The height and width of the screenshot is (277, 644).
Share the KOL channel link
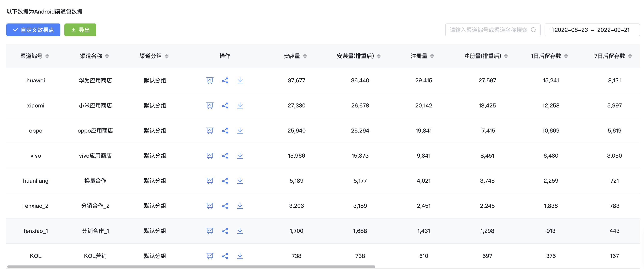click(225, 256)
